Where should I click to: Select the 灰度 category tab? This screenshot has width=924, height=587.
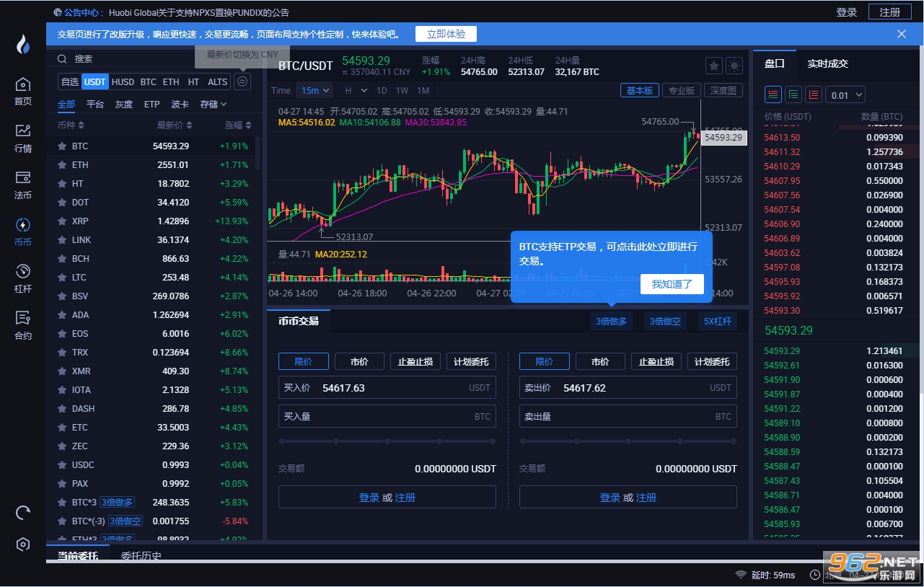coord(124,104)
